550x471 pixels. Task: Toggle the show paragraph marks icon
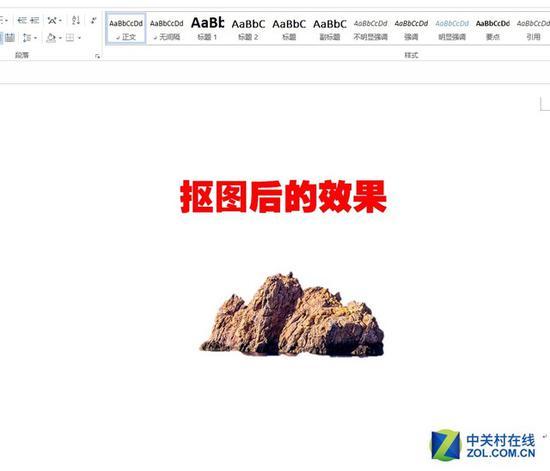pyautogui.click(x=93, y=20)
